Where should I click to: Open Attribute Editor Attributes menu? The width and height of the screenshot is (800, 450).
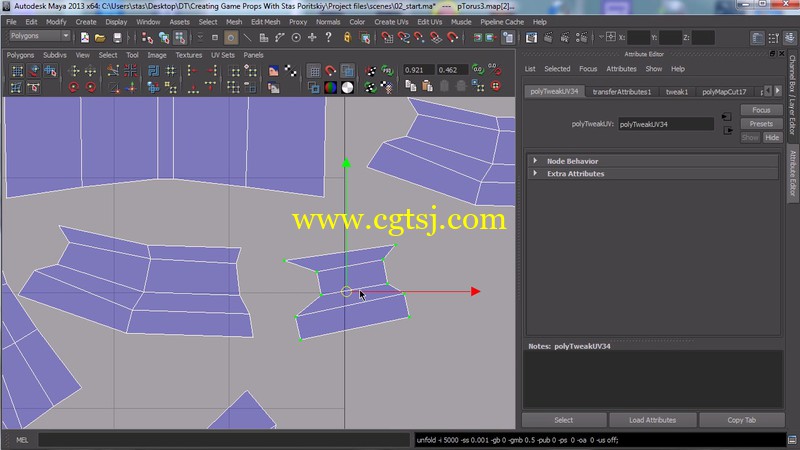coord(621,69)
